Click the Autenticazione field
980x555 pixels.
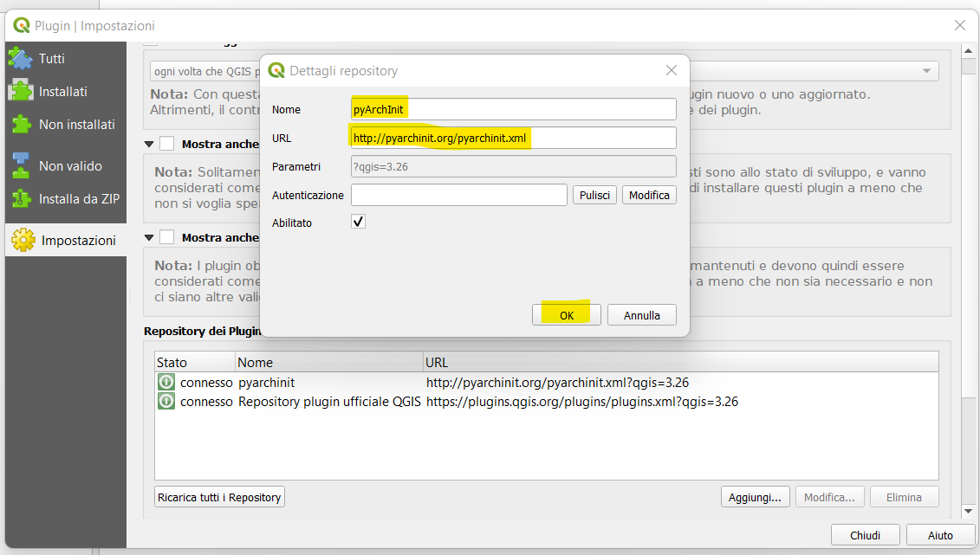458,195
